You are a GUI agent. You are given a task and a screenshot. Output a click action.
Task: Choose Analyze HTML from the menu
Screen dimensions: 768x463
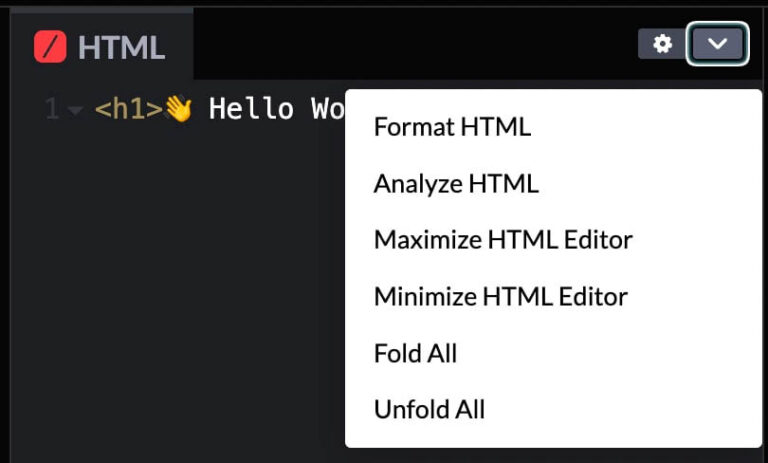(x=456, y=184)
